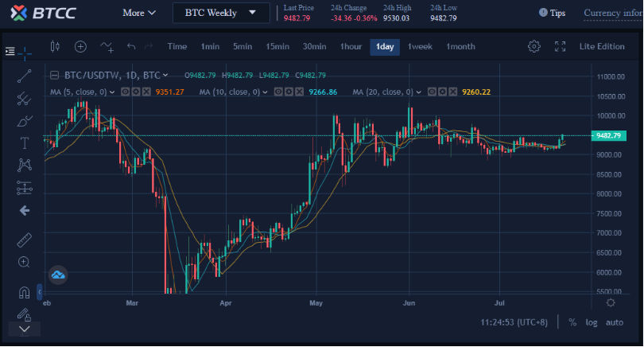Remove the MA 5 indicator
644x347 pixels.
tap(146, 92)
